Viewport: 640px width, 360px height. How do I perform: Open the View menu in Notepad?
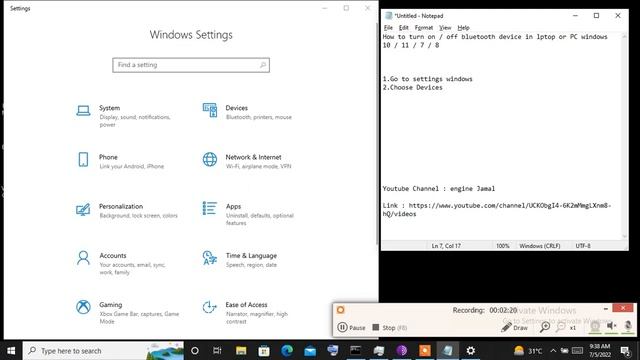coord(445,28)
